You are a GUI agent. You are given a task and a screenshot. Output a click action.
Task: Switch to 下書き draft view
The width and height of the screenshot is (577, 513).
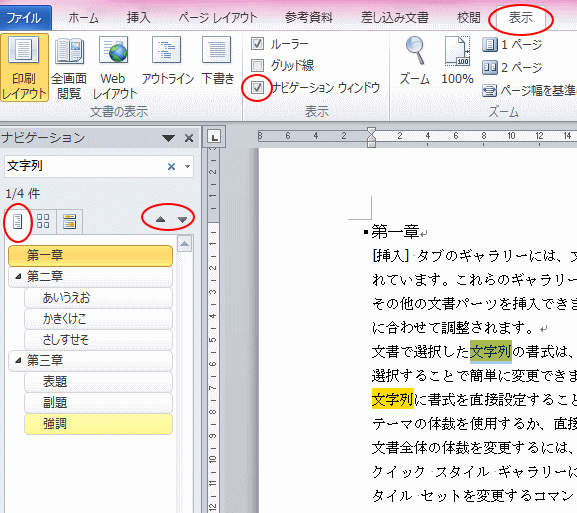[217, 61]
